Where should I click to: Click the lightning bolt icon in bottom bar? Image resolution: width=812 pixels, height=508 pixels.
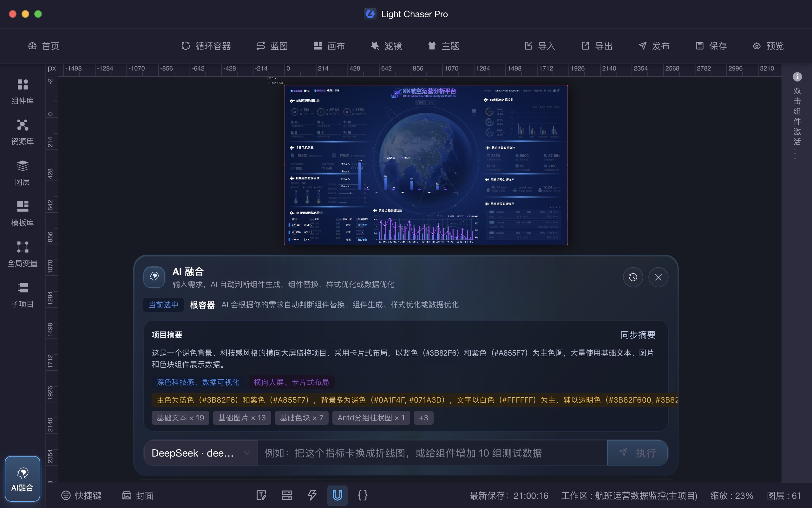click(x=312, y=495)
